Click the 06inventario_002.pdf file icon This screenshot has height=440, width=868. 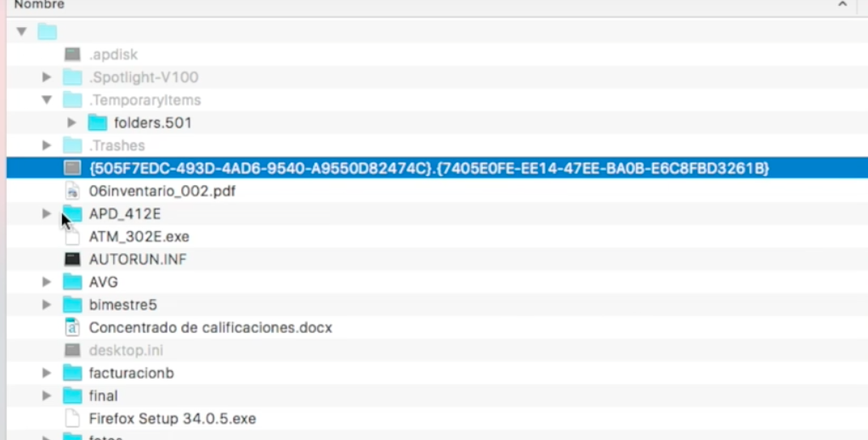(72, 191)
